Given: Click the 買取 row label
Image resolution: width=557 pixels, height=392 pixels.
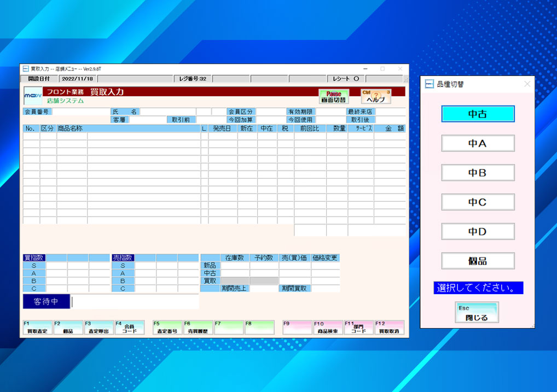Looking at the screenshot, I should pos(210,281).
